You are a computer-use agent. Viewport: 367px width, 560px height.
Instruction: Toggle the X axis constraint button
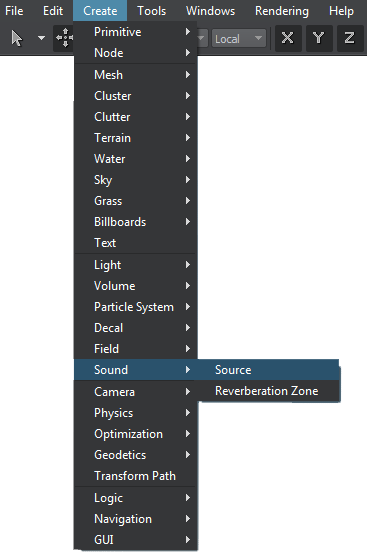(x=288, y=38)
